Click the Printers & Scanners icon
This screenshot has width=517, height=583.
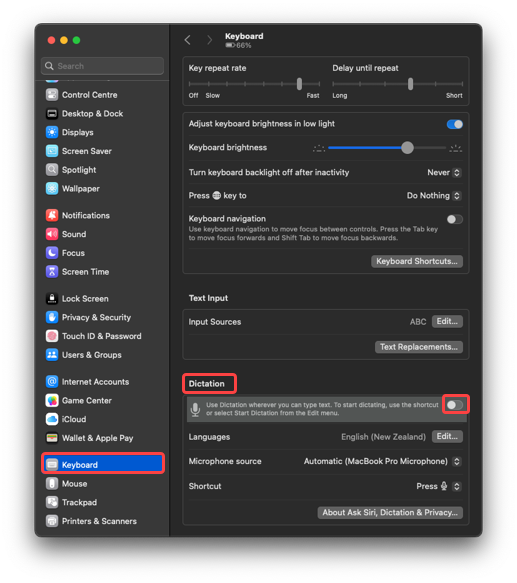click(x=52, y=521)
